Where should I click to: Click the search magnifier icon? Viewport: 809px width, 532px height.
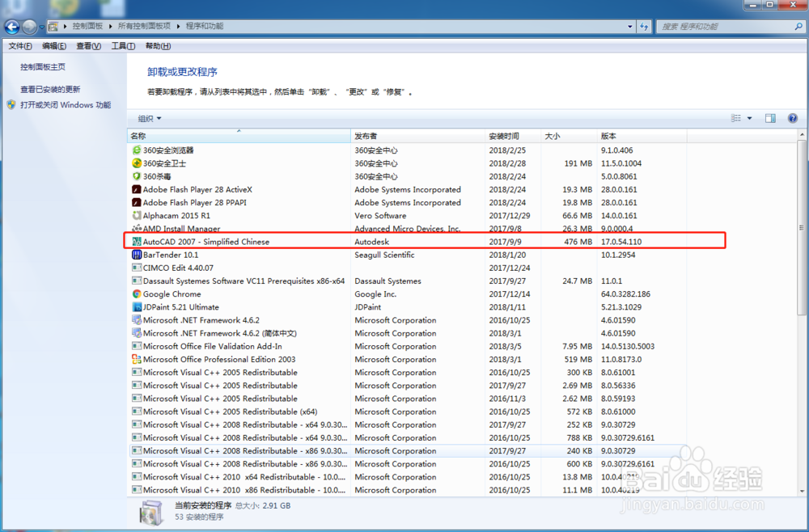click(798, 27)
